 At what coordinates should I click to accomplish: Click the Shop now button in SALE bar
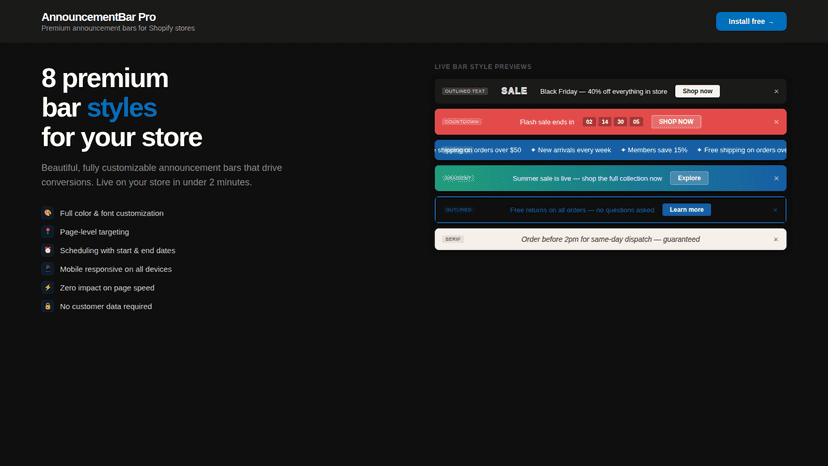coord(697,91)
